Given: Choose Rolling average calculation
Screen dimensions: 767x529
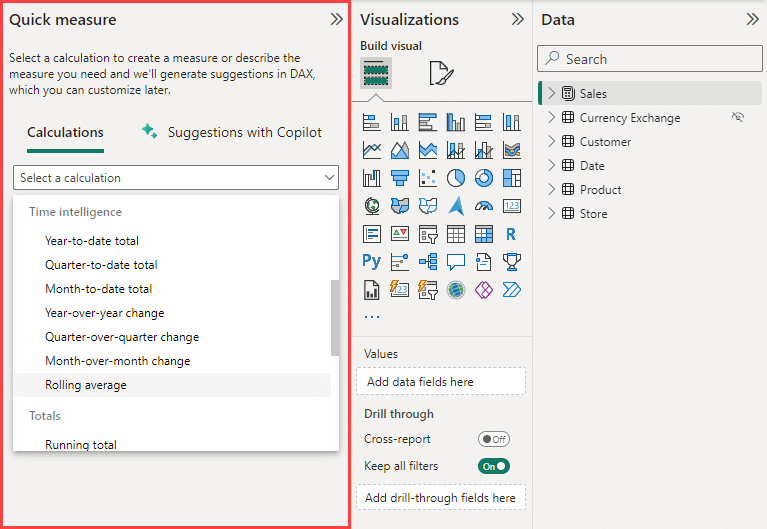Looking at the screenshot, I should click(x=172, y=385).
